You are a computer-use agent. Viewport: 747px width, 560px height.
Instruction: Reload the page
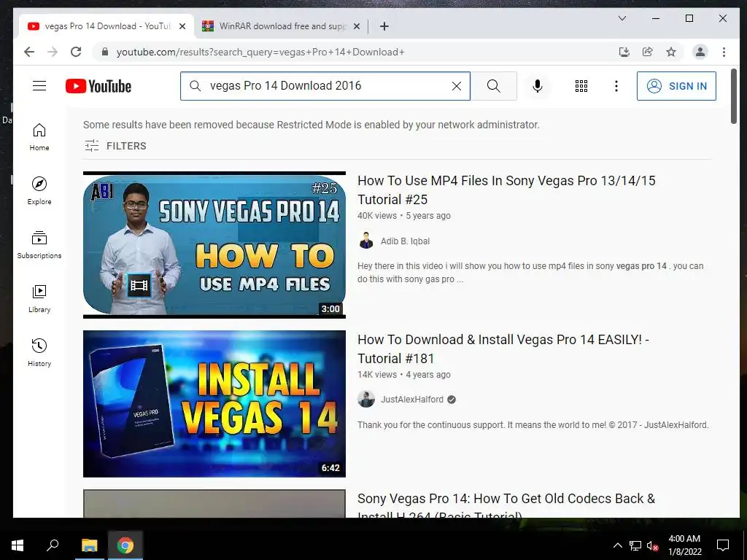coord(76,52)
